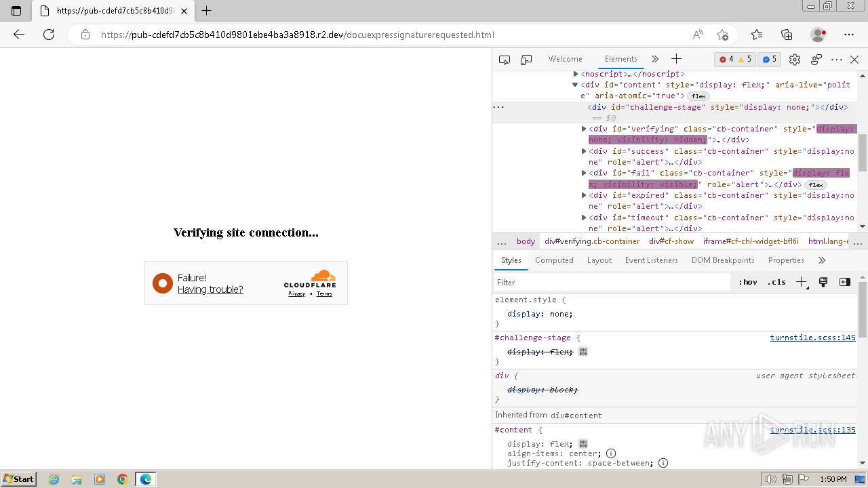The width and height of the screenshot is (868, 488).
Task: Open a new browser tab
Action: pyautogui.click(x=207, y=11)
